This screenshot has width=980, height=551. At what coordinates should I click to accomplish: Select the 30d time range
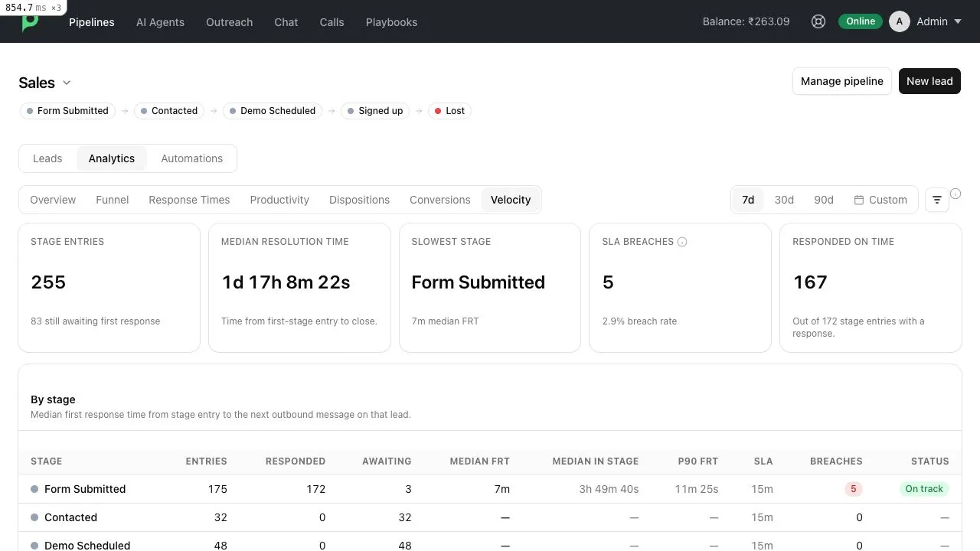click(x=784, y=200)
